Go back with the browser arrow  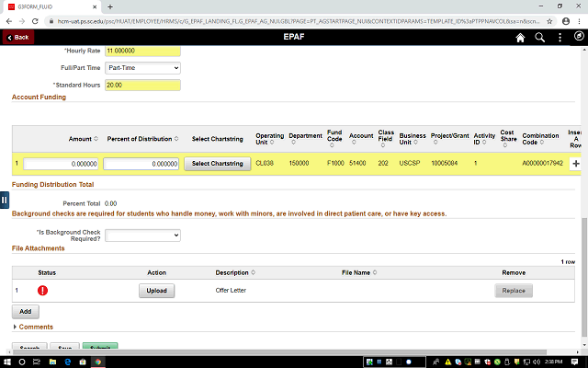pyautogui.click(x=9, y=21)
